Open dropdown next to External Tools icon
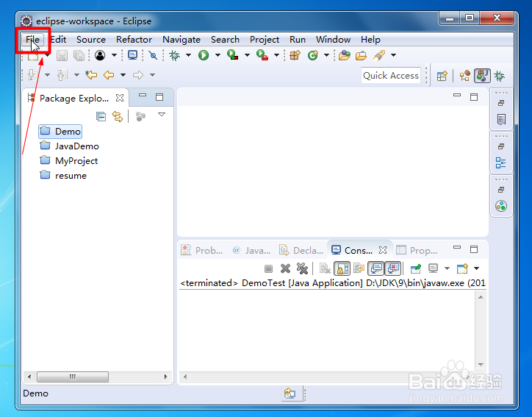The image size is (532, 417). 276,55
